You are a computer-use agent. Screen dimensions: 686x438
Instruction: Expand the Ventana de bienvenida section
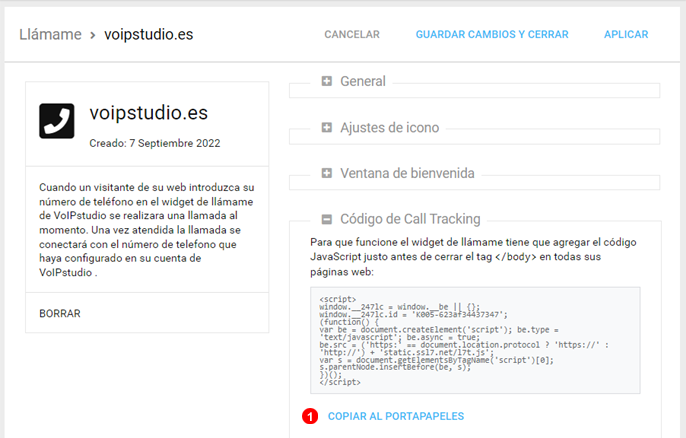(x=326, y=173)
